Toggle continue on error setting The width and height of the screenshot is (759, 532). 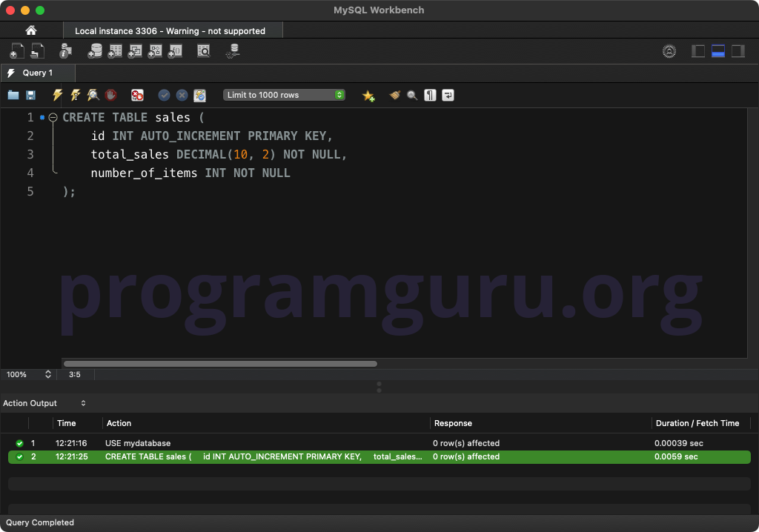(x=137, y=95)
